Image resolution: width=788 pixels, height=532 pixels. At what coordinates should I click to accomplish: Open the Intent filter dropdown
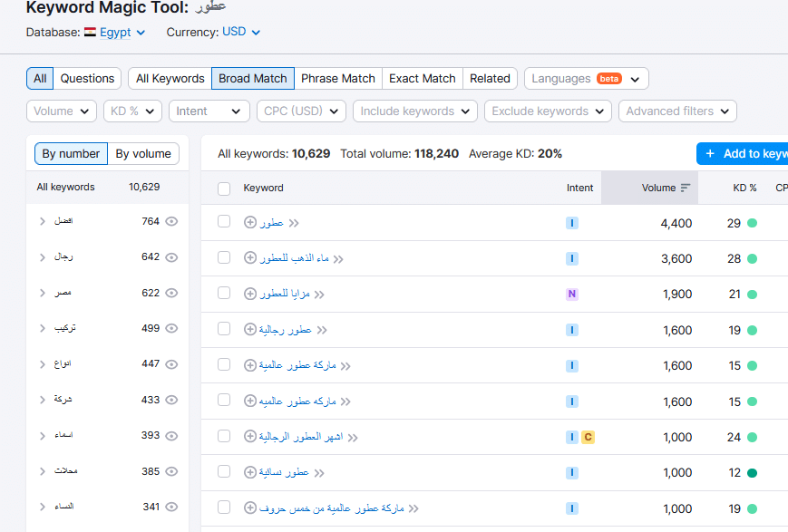[x=209, y=111]
